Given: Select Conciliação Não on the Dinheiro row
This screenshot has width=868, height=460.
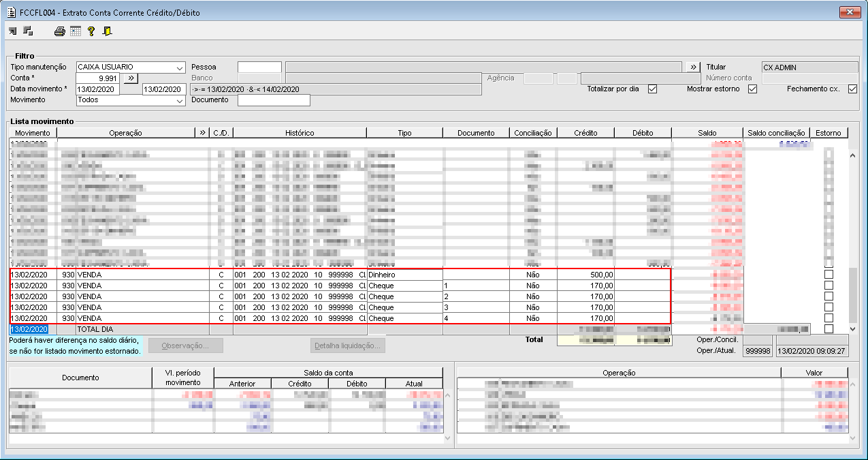Looking at the screenshot, I should (533, 275).
